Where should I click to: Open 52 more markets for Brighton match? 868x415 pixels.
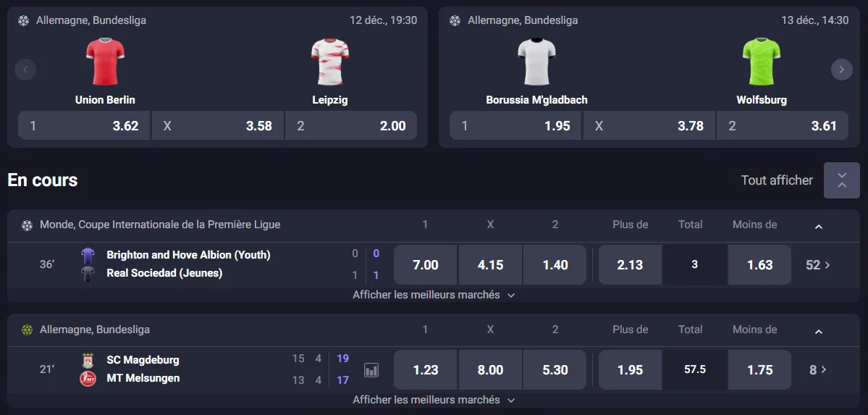[x=818, y=265]
